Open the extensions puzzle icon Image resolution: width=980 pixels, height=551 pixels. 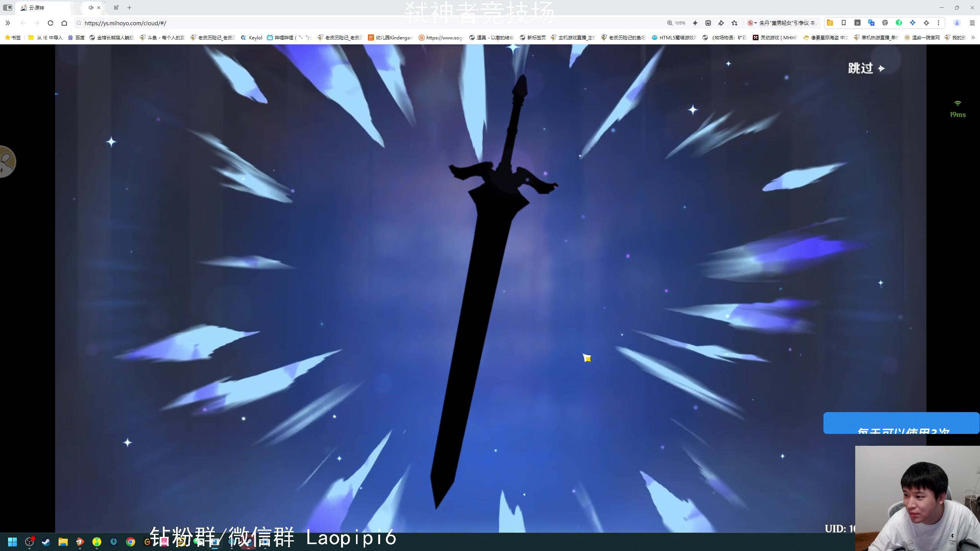(926, 23)
